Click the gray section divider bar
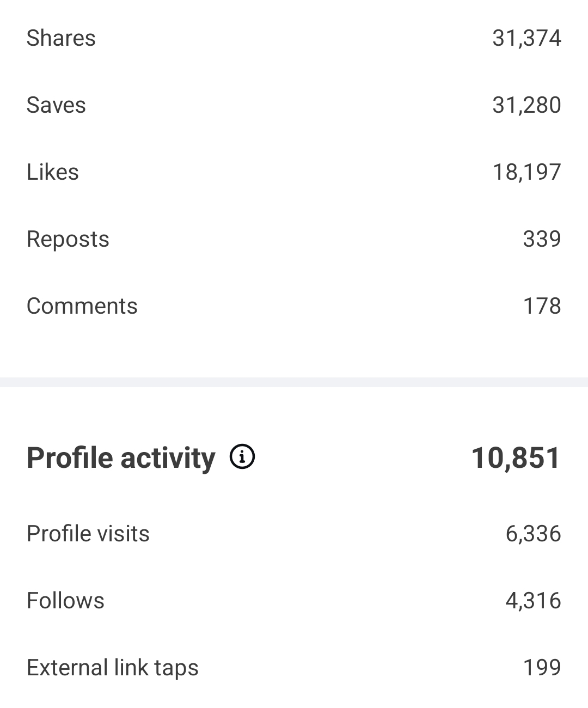This screenshot has height=708, width=588. tap(294, 382)
